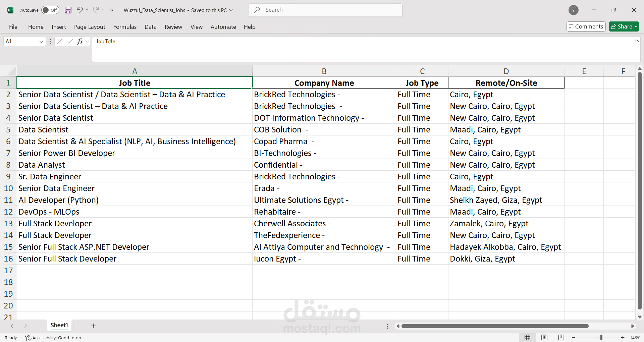Open the user account avatar

574,10
